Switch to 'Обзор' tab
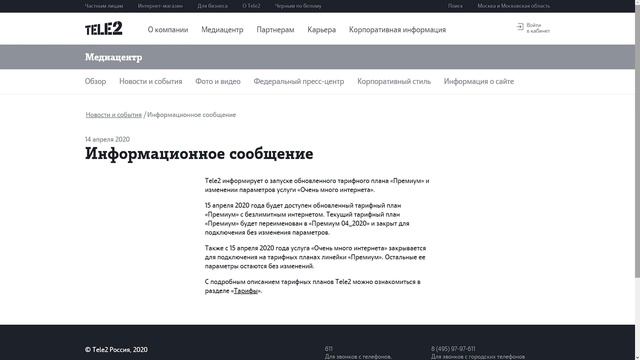 pos(96,81)
